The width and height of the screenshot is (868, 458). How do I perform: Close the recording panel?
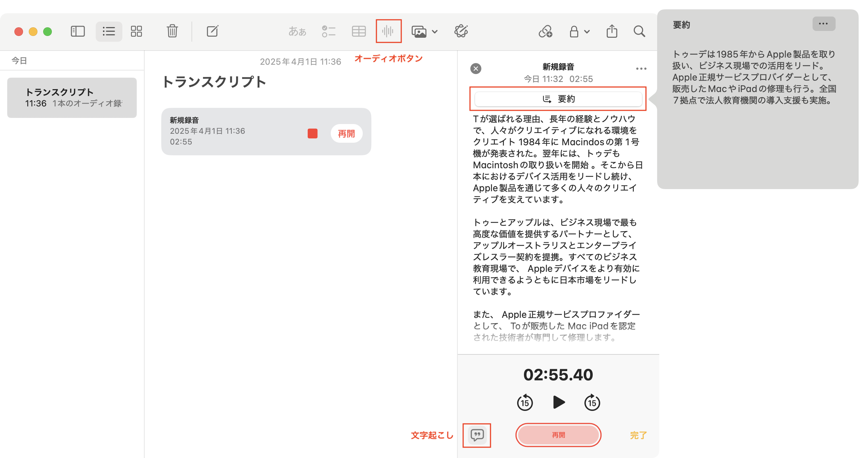point(476,69)
